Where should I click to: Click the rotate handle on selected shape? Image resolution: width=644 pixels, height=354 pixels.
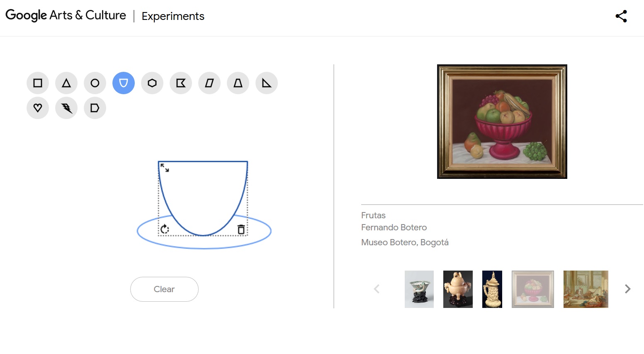(x=165, y=229)
